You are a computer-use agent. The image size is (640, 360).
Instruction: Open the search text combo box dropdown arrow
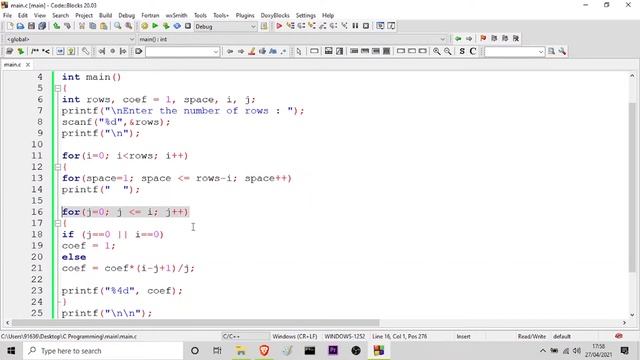click(216, 52)
